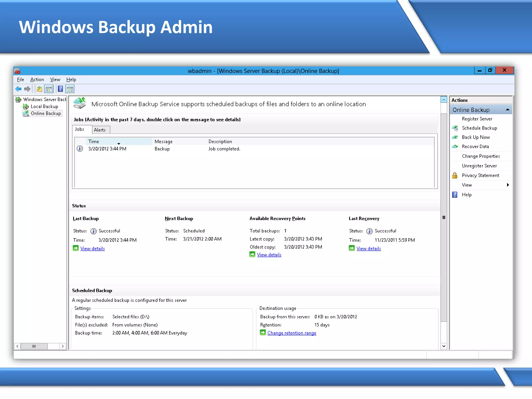Open View details under Last Recovery

coord(369,249)
